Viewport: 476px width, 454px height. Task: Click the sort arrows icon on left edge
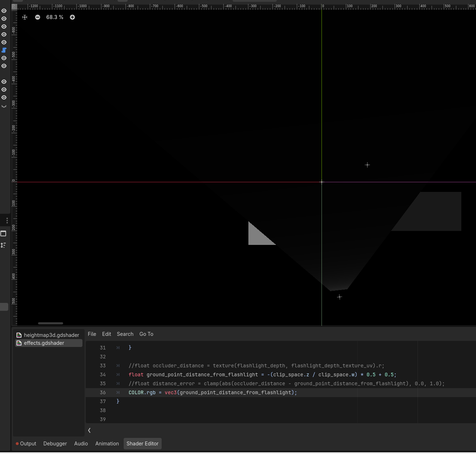(x=3, y=245)
